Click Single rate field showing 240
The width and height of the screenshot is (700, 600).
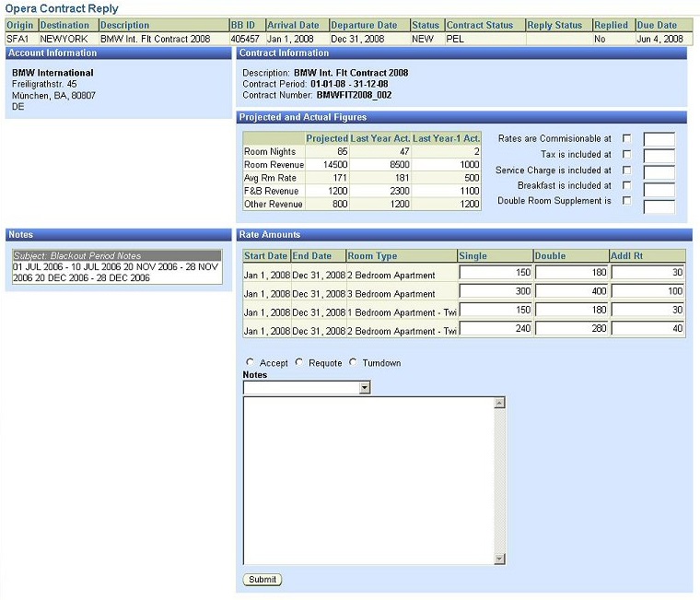coord(495,328)
